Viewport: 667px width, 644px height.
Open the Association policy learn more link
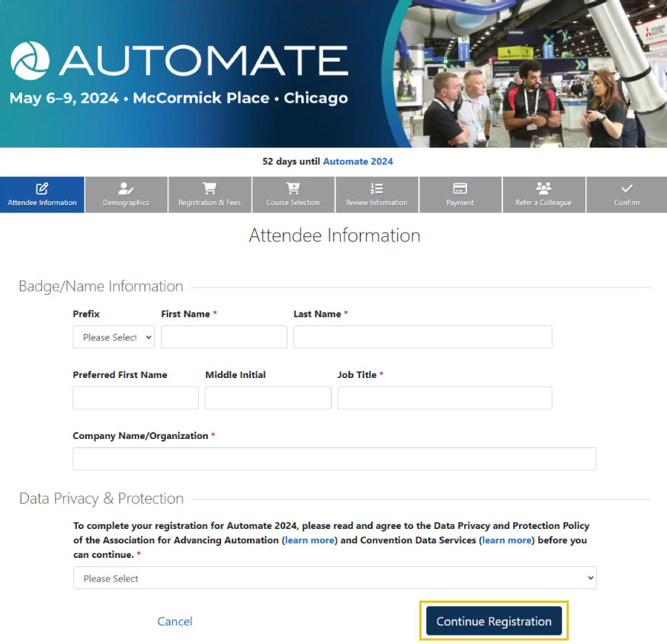[309, 540]
